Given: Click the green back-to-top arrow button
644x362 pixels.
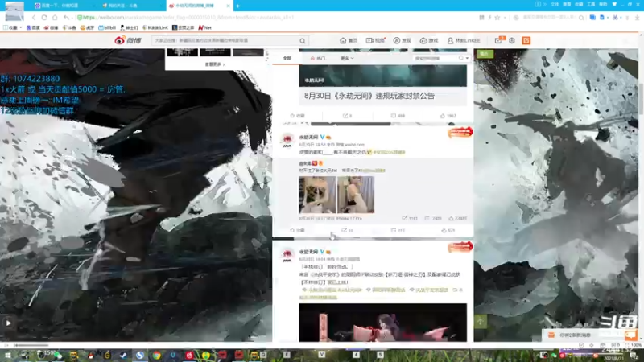Looking at the screenshot, I should point(480,321).
